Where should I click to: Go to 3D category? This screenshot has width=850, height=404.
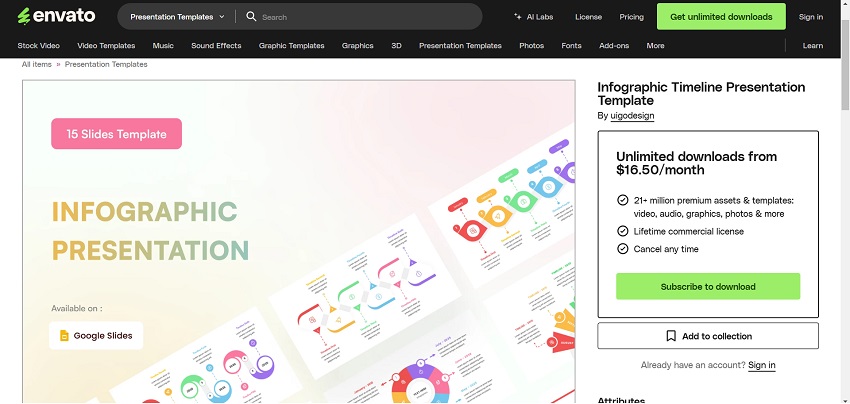[x=396, y=46]
